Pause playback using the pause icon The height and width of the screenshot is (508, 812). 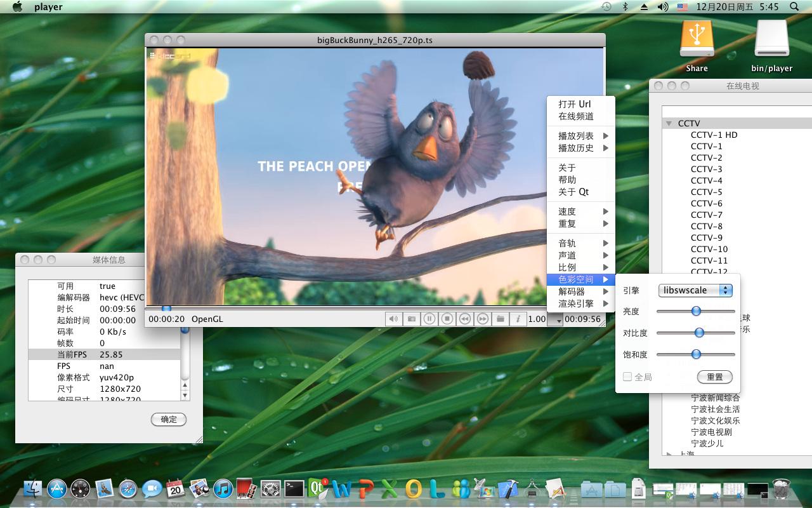[x=429, y=318]
